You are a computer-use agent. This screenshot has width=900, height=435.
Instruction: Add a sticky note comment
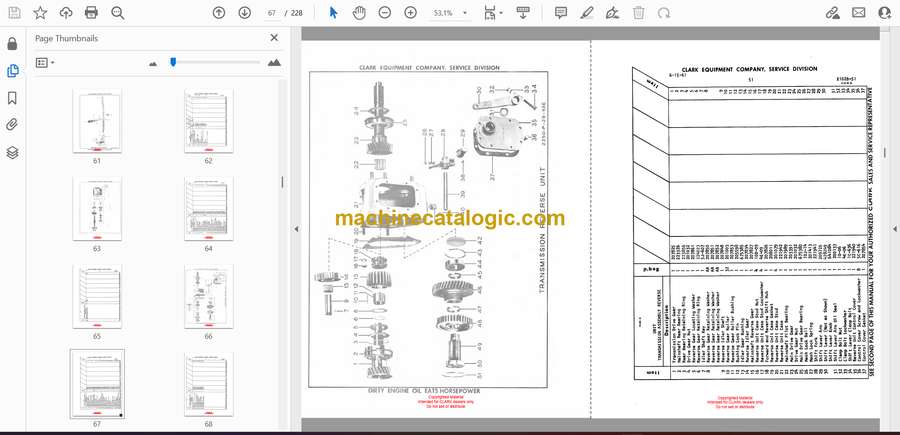[561, 13]
